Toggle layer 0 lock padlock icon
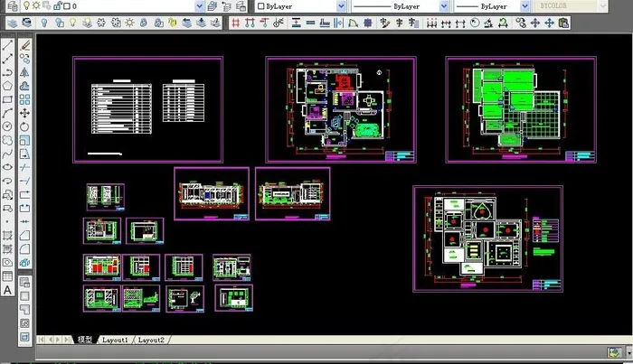 (x=57, y=5)
